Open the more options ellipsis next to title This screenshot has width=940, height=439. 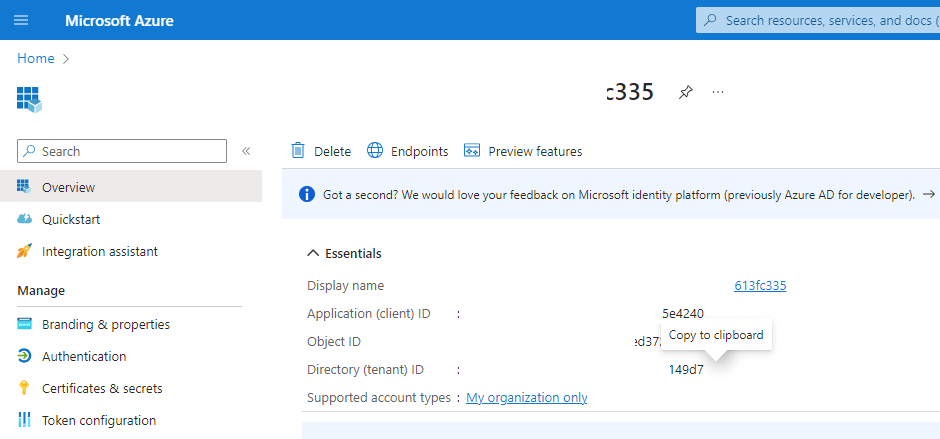pos(718,92)
